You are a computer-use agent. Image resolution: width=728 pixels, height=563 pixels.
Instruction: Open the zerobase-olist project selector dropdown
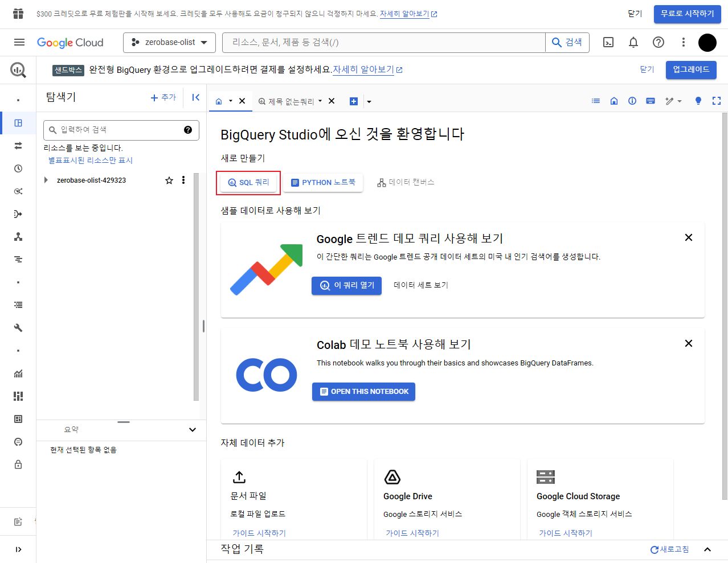point(169,42)
